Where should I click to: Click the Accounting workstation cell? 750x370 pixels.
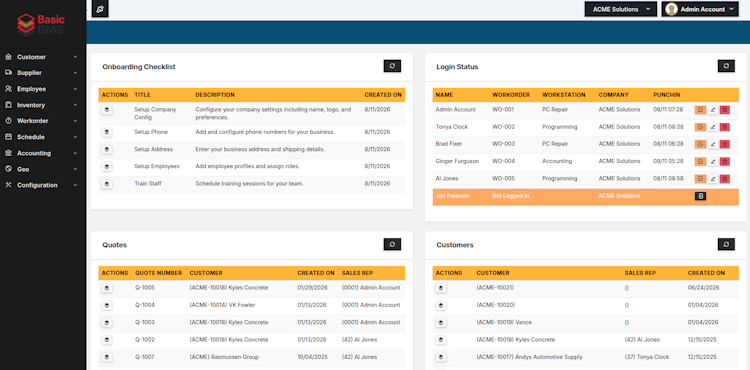click(557, 161)
